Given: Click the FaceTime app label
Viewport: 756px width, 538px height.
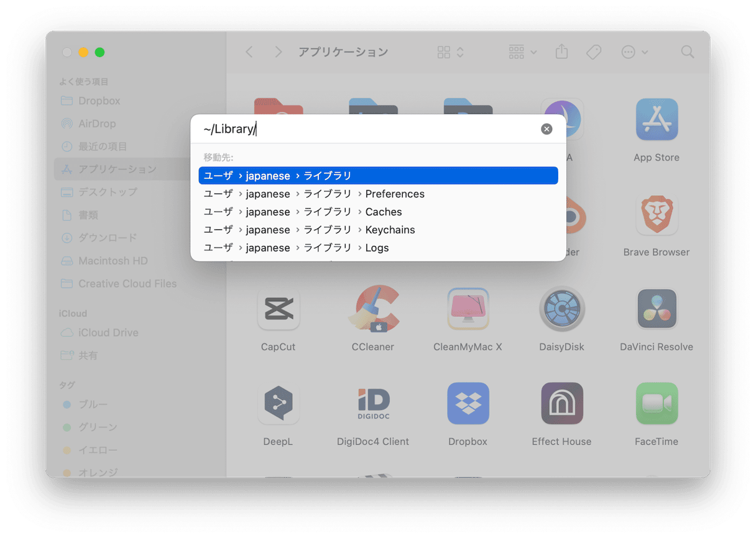Looking at the screenshot, I should point(657,442).
